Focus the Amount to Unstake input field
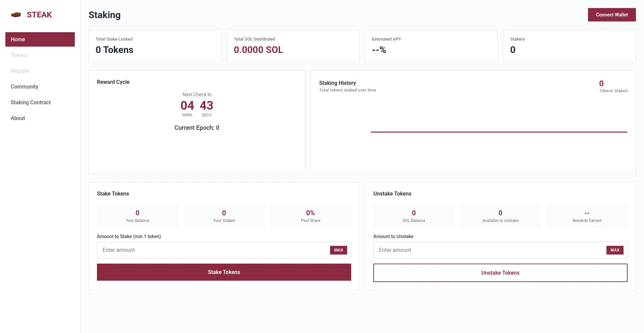The width and height of the screenshot is (644, 333). [x=489, y=250]
